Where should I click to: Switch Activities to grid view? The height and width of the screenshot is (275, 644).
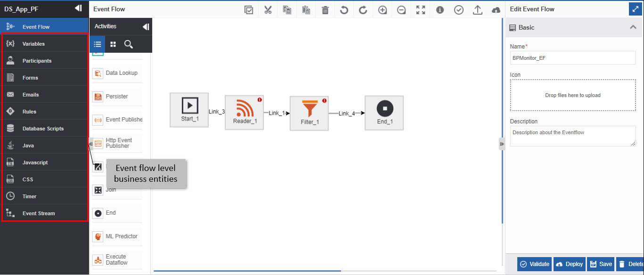click(x=113, y=44)
